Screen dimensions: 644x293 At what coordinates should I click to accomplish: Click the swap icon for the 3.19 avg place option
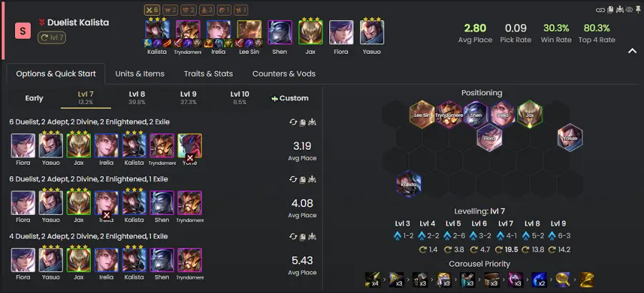tap(293, 122)
